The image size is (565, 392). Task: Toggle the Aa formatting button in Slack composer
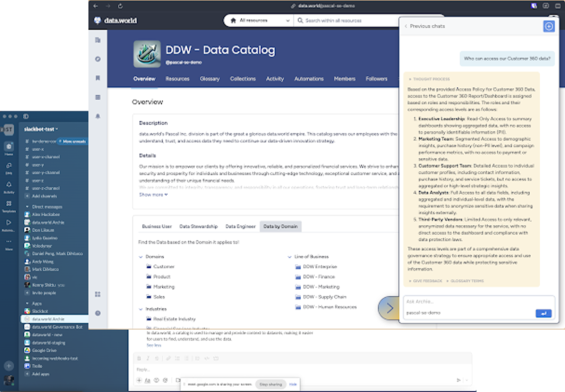(147, 380)
